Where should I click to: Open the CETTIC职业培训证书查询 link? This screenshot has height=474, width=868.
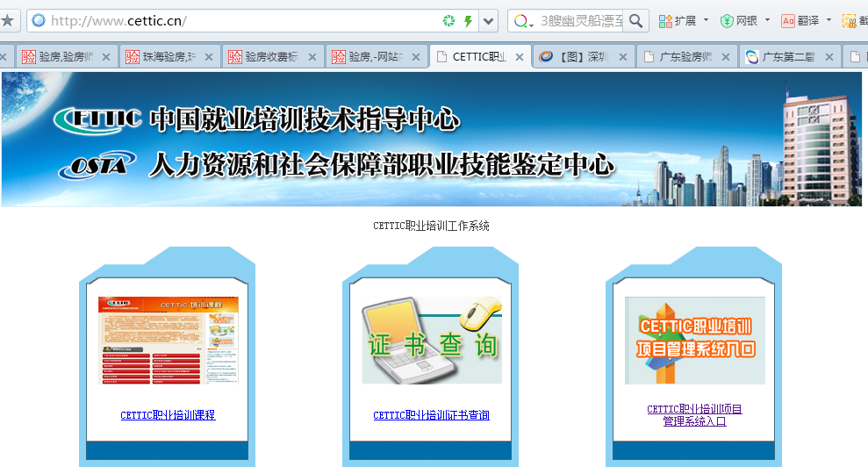[431, 414]
